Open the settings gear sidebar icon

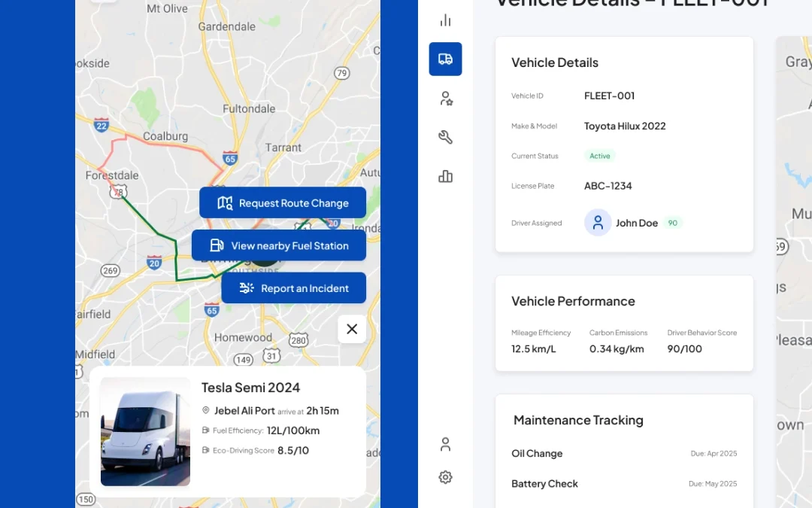click(x=445, y=477)
